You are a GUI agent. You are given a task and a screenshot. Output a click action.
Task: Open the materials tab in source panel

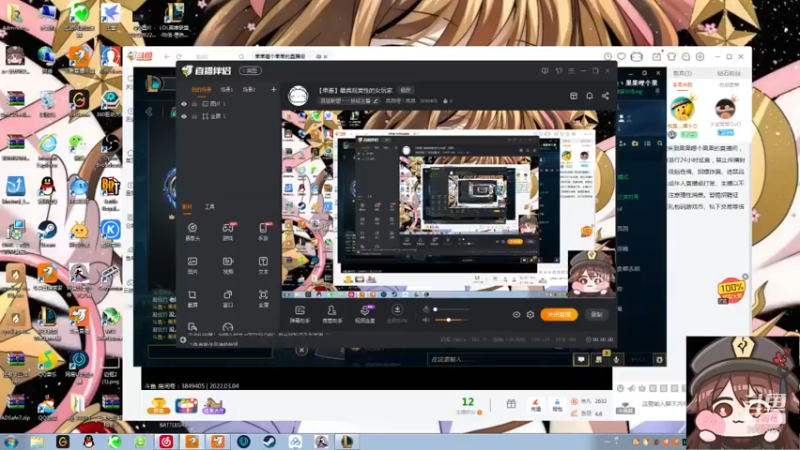pos(187,207)
